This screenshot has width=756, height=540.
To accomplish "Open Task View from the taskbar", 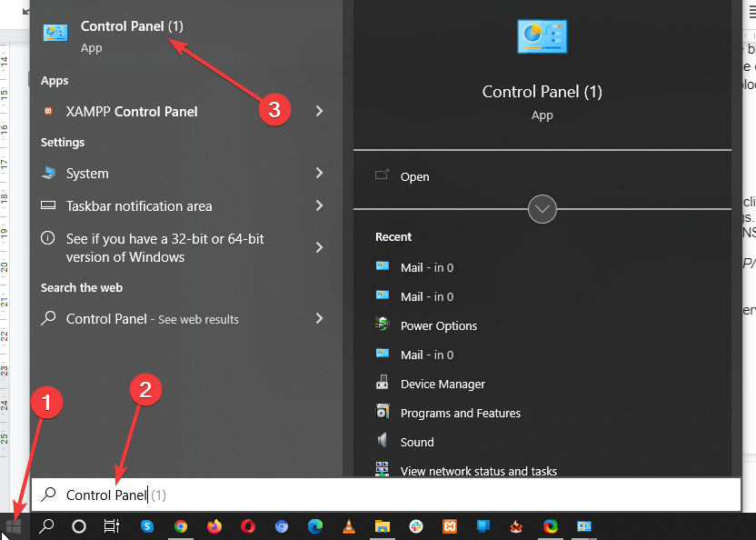I will (x=112, y=526).
